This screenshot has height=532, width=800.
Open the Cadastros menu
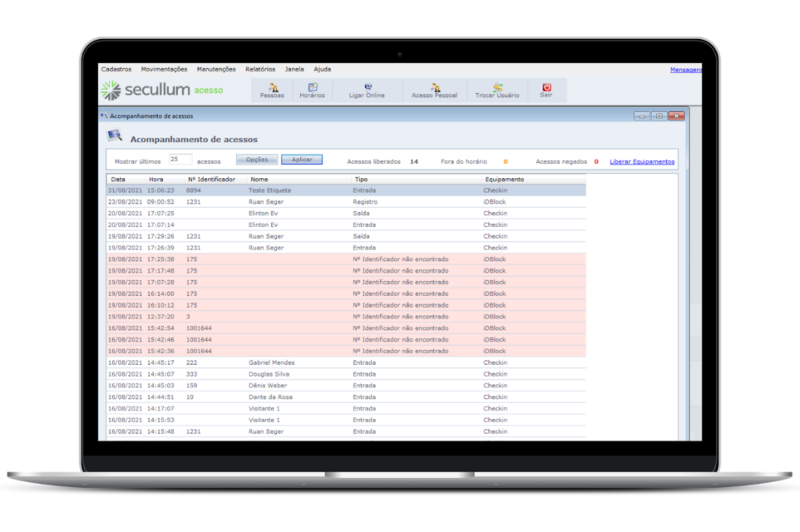116,69
